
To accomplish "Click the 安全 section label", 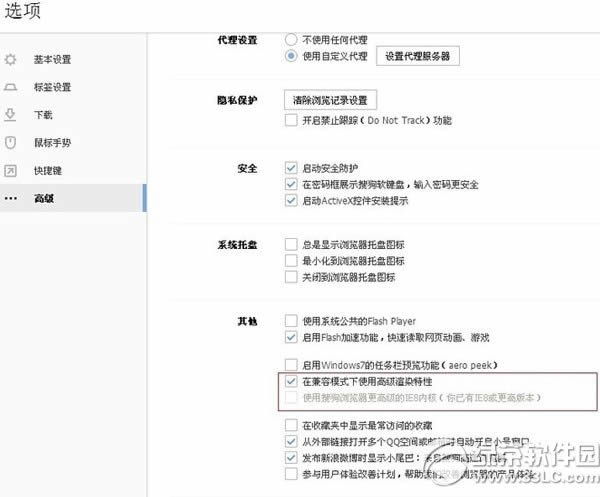I will pyautogui.click(x=247, y=168).
